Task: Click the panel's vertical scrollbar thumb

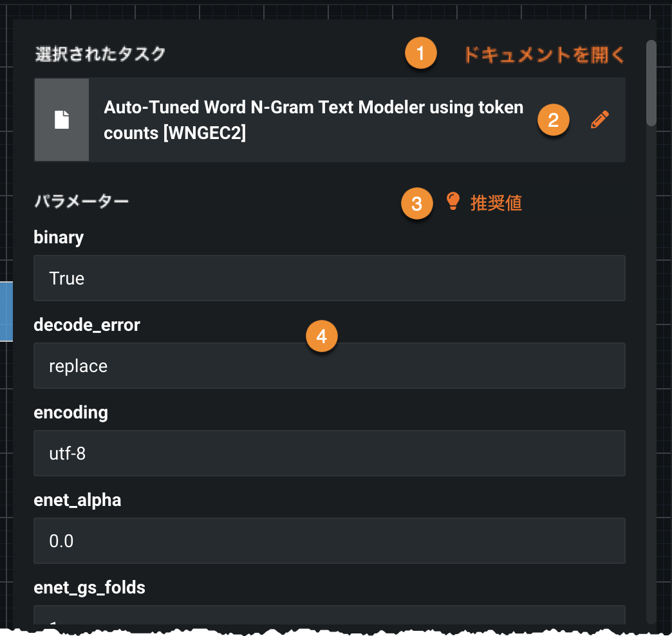Action: coord(651,82)
